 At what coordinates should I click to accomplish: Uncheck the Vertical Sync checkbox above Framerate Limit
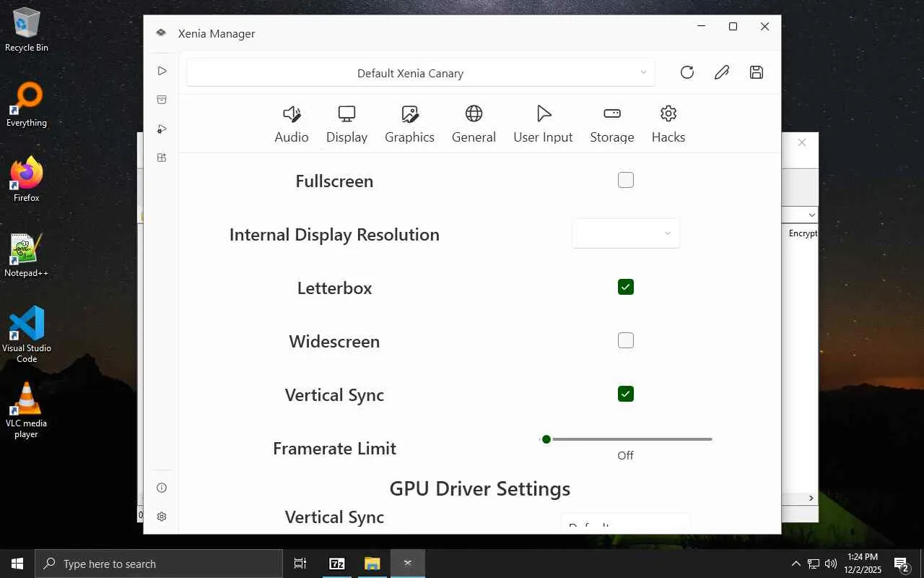tap(626, 394)
